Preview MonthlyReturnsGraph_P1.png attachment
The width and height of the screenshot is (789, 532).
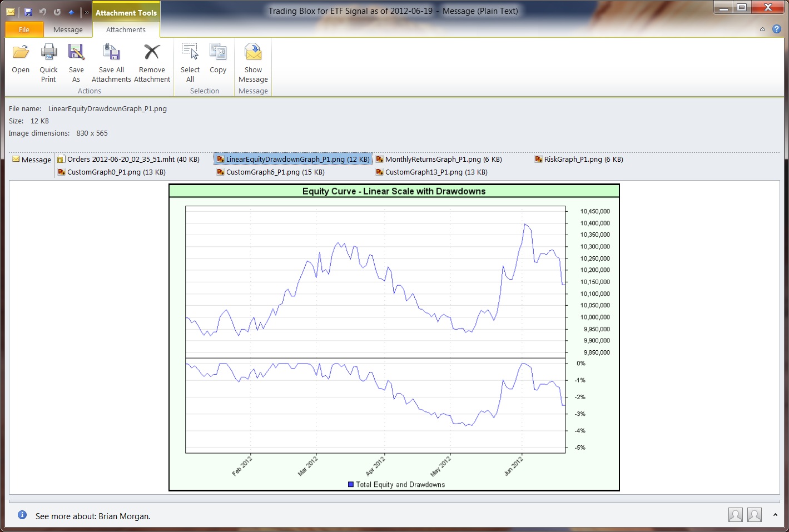pyautogui.click(x=439, y=159)
